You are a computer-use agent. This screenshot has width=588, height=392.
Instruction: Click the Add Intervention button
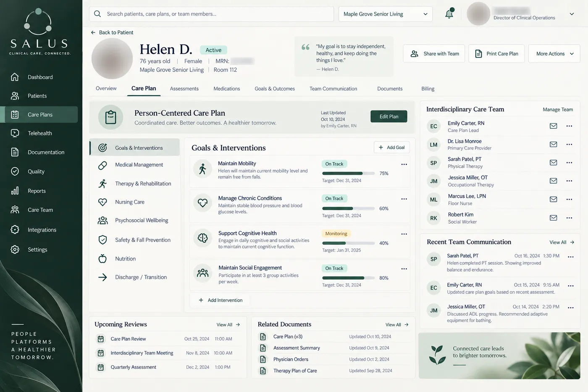(x=220, y=300)
